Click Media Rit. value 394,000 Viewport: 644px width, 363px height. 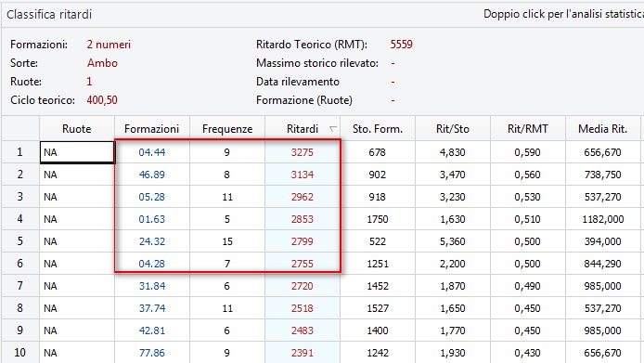coord(602,241)
